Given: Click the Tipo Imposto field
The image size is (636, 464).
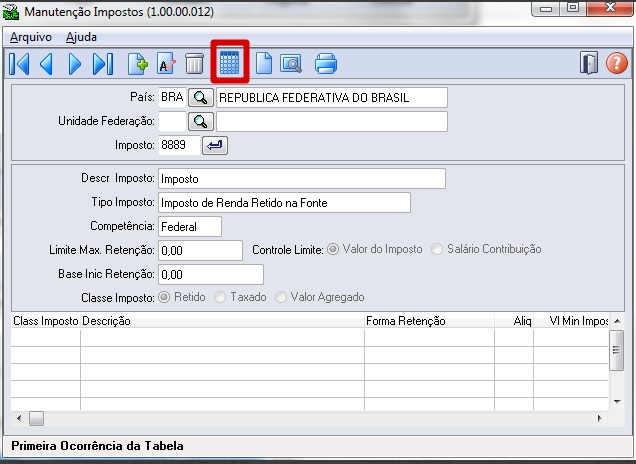Looking at the screenshot, I should point(284,203).
